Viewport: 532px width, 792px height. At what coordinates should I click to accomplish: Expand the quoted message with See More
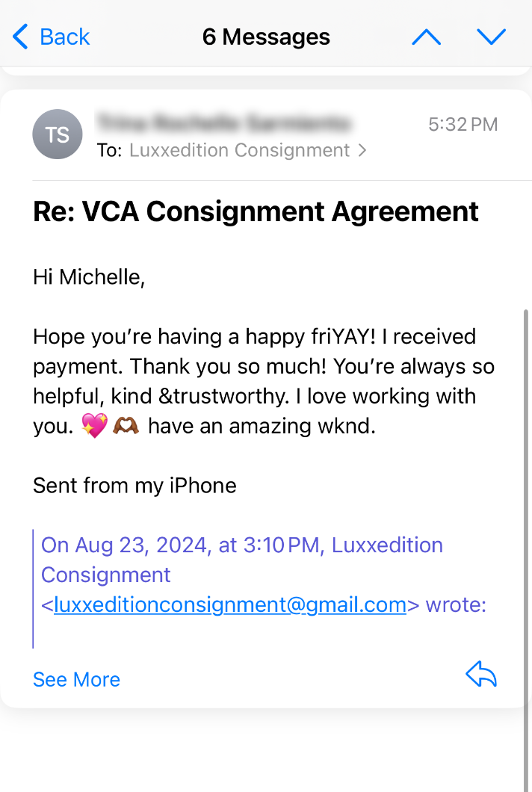coord(77,679)
